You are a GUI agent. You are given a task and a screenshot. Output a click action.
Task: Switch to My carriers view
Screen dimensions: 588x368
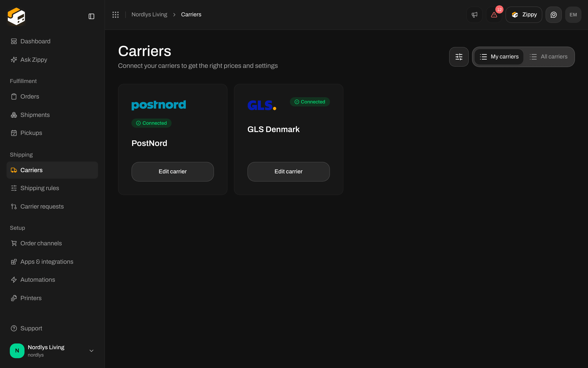tap(499, 57)
